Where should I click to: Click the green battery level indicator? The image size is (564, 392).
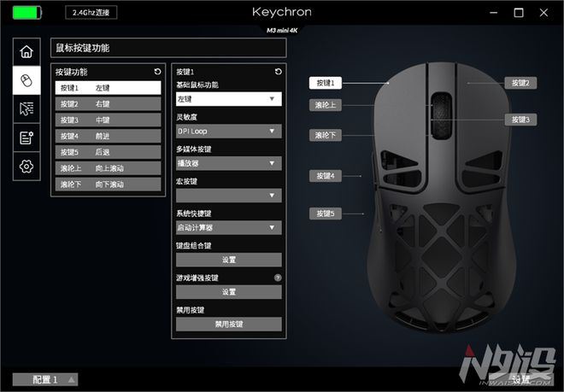(27, 13)
